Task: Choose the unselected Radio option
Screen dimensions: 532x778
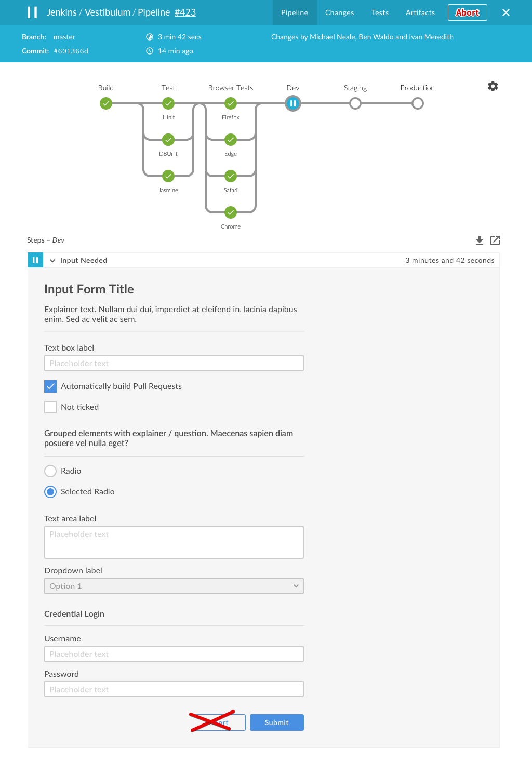Action: [50, 471]
